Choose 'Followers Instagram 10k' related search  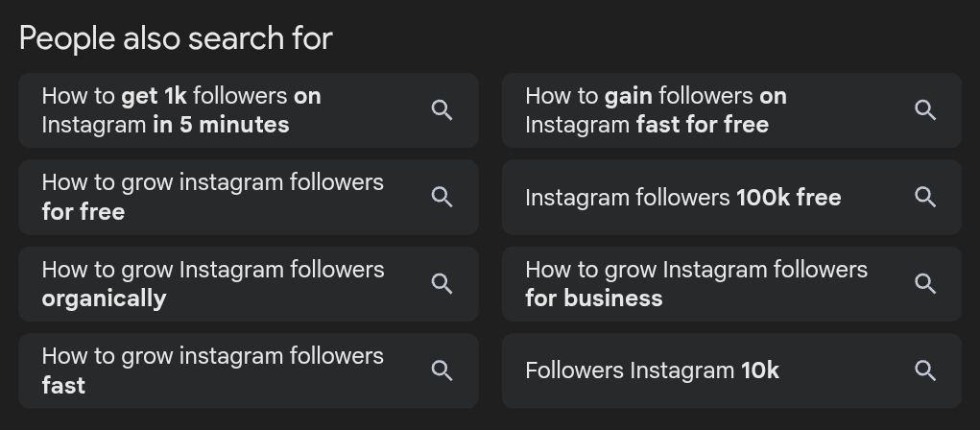[652, 370]
